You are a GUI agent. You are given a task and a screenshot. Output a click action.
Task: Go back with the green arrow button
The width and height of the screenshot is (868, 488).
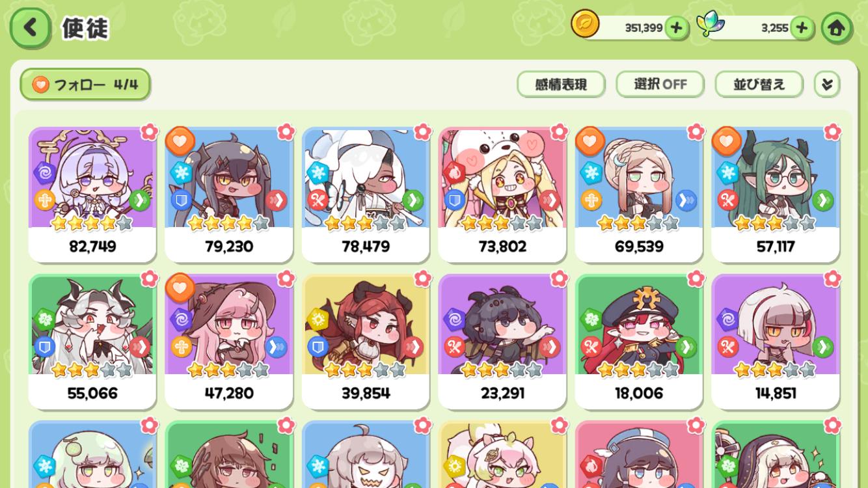30,27
